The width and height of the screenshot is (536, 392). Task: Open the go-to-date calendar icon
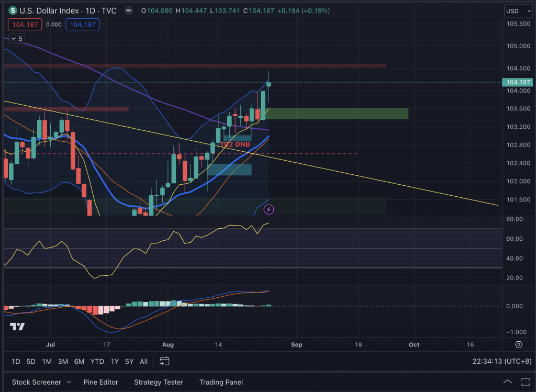tap(164, 361)
